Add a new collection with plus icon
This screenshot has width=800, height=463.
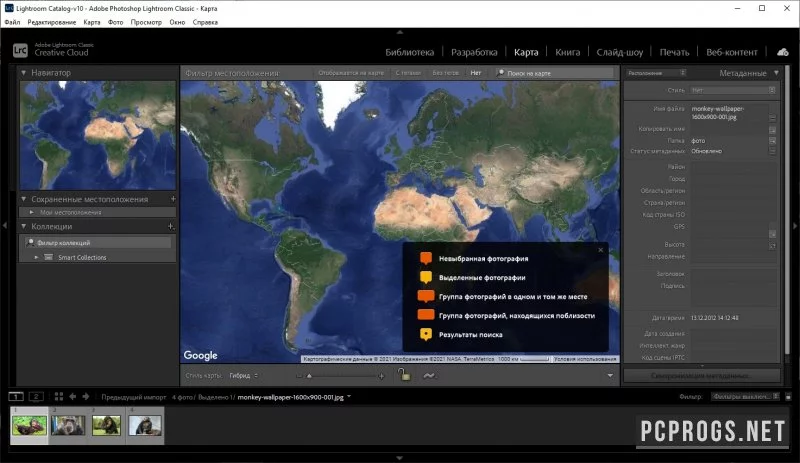(x=171, y=226)
